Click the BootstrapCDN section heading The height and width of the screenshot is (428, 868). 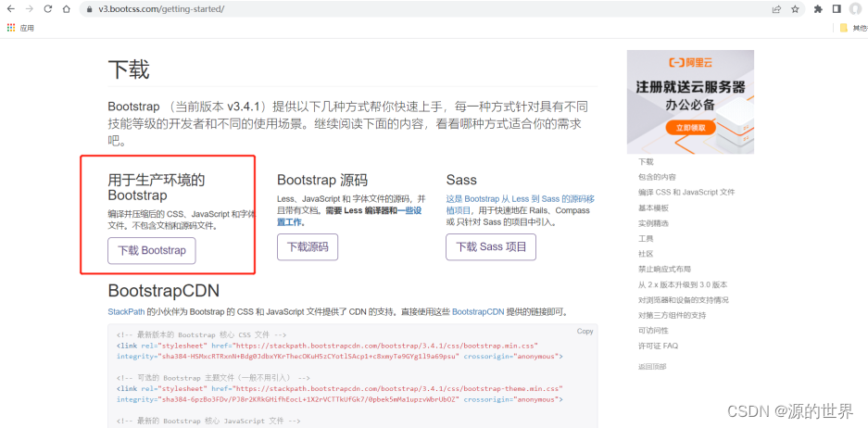[x=164, y=291]
